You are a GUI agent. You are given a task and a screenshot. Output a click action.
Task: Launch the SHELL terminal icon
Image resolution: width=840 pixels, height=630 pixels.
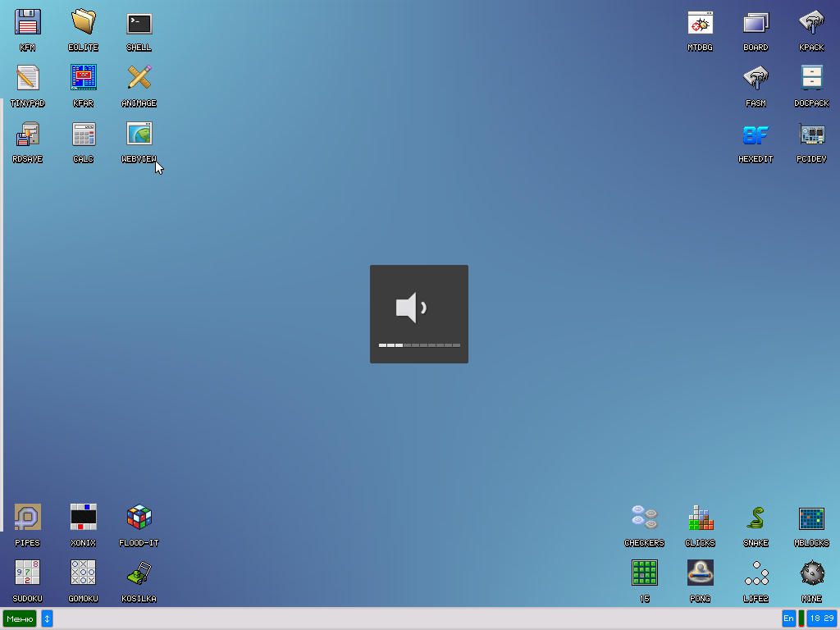[x=139, y=23]
